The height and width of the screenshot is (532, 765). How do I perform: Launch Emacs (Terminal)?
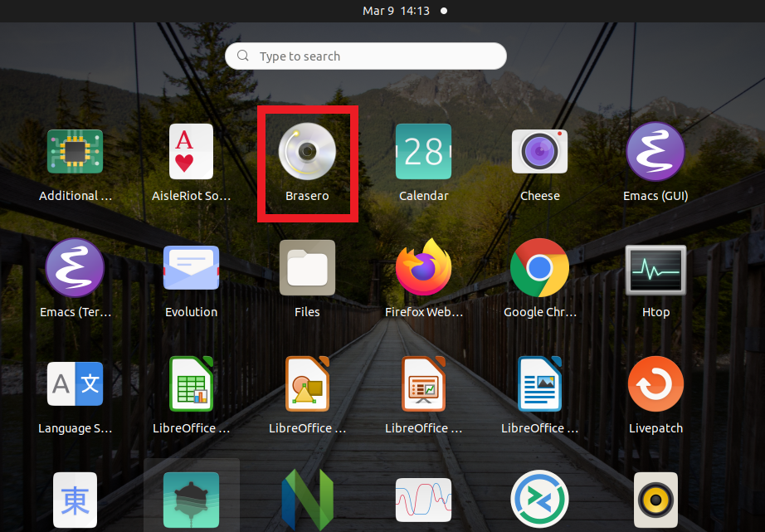(x=76, y=268)
